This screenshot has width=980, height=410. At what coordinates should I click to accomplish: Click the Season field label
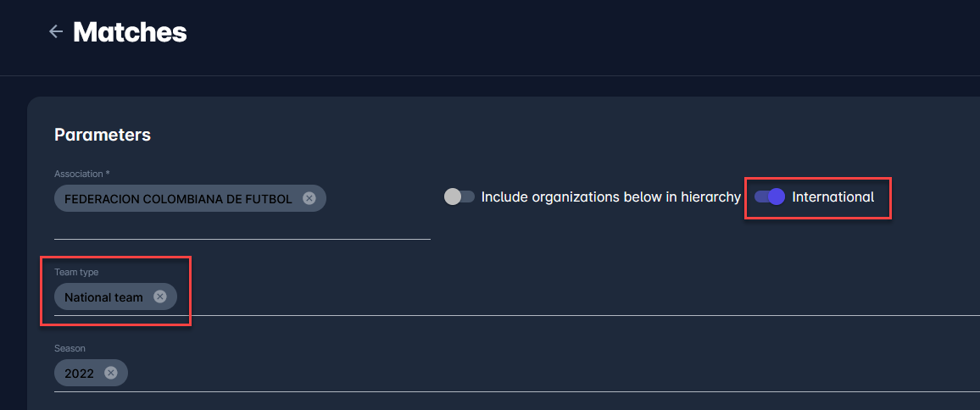click(70, 348)
